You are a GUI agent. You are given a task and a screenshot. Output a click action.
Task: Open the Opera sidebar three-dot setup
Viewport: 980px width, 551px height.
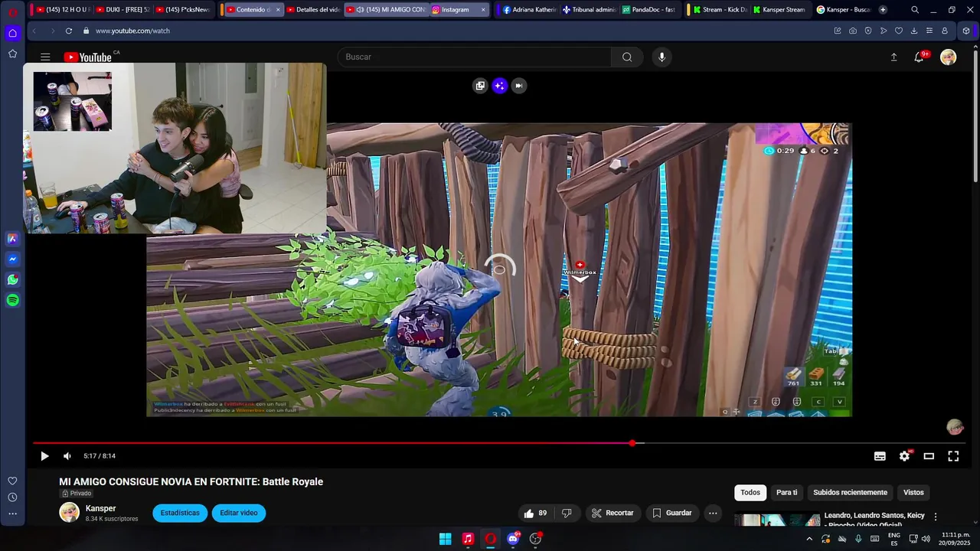pyautogui.click(x=12, y=514)
